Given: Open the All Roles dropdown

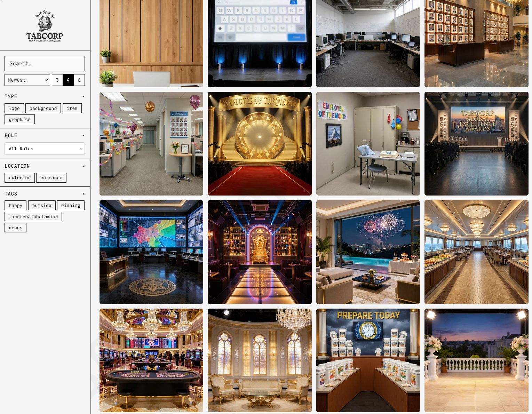Looking at the screenshot, I should (x=45, y=149).
